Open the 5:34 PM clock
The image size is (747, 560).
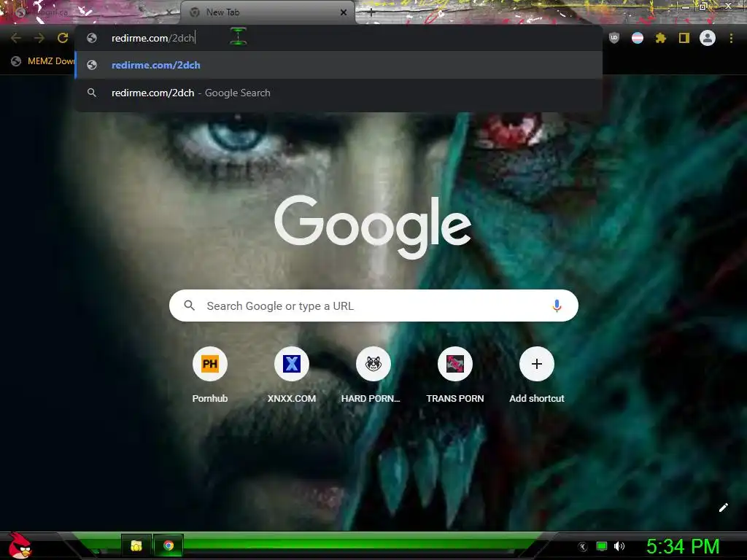click(x=683, y=546)
